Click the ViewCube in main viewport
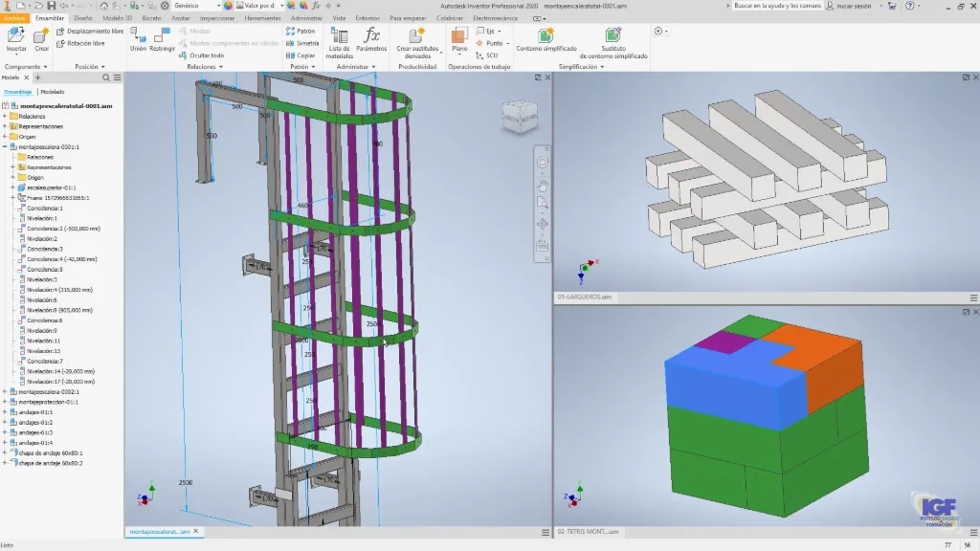 (520, 117)
